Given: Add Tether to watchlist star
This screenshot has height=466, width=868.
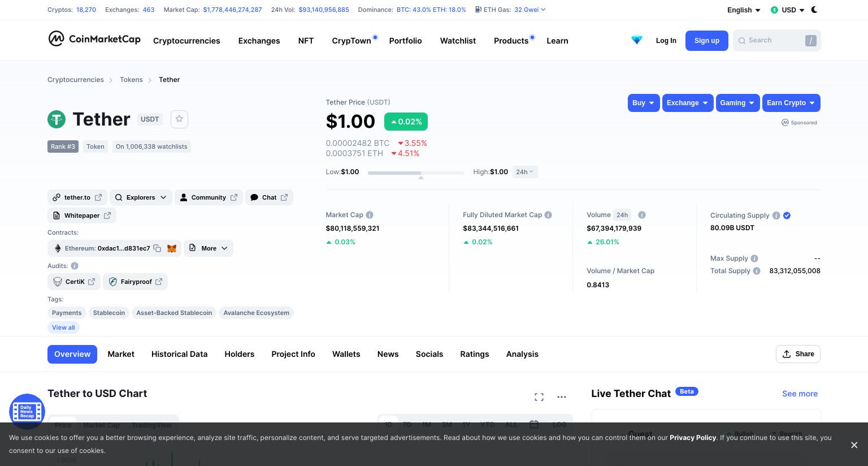Looking at the screenshot, I should point(179,119).
